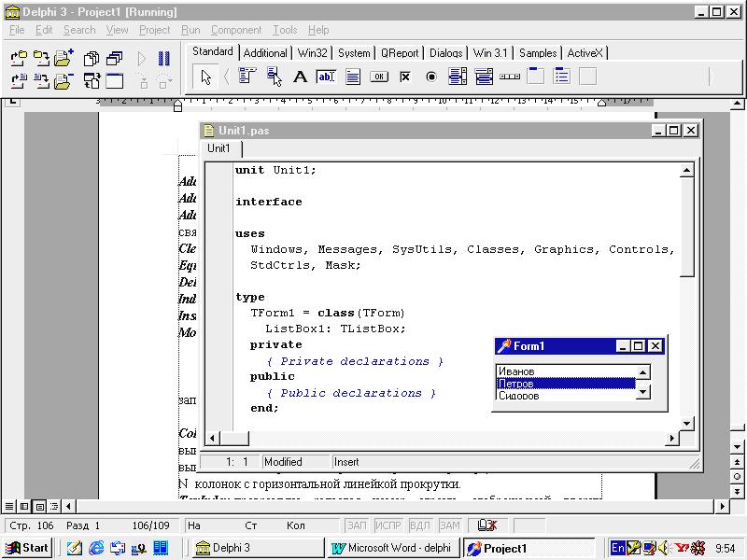Screen dimensions: 747x560
Task: Activate the Project1 taskbar button
Action: point(529,548)
